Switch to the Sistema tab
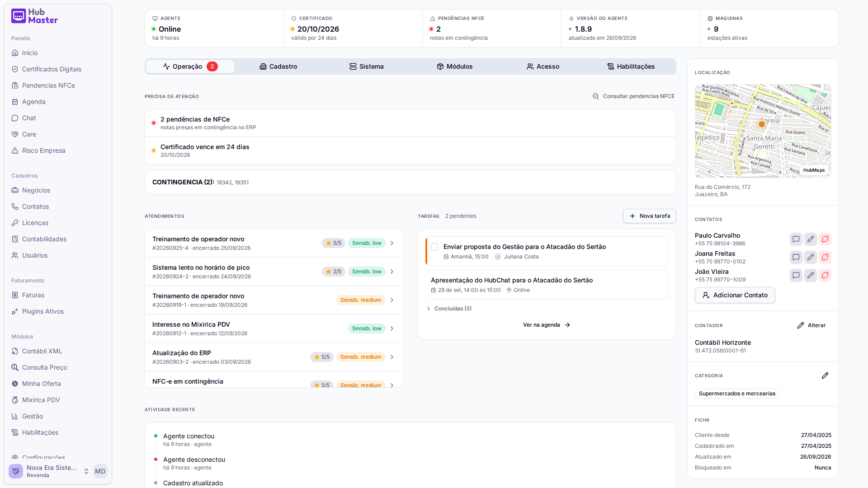868x488 pixels. click(x=367, y=66)
